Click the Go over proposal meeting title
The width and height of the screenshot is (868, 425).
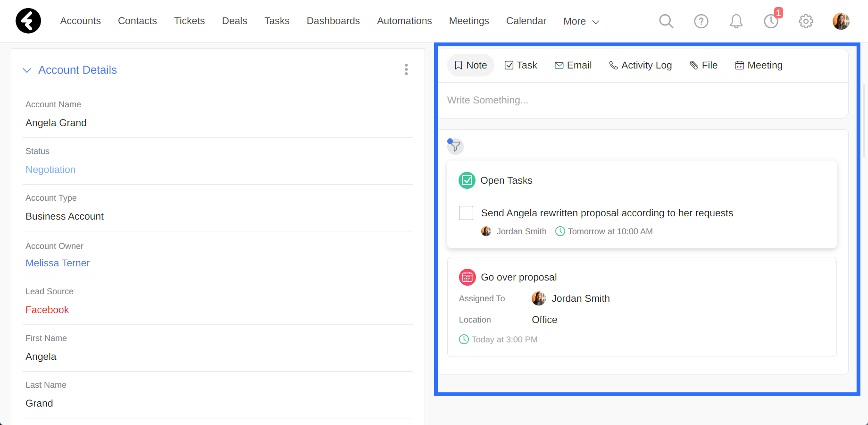click(x=519, y=277)
